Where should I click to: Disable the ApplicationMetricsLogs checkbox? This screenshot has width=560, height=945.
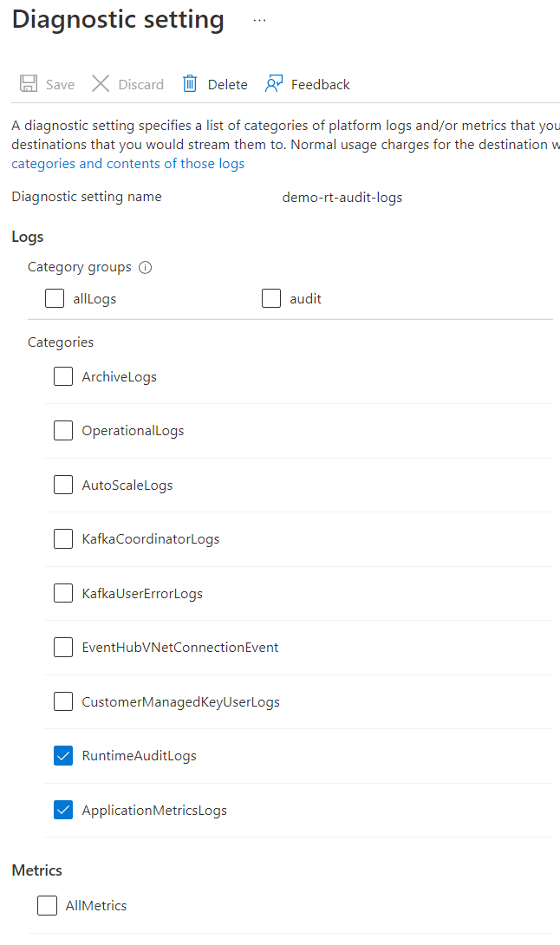[63, 810]
